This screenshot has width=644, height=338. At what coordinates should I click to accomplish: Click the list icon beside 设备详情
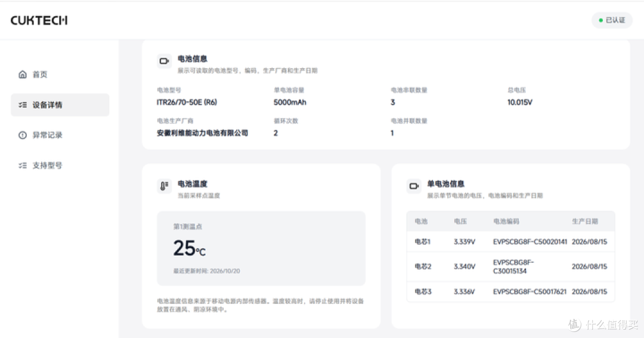23,105
